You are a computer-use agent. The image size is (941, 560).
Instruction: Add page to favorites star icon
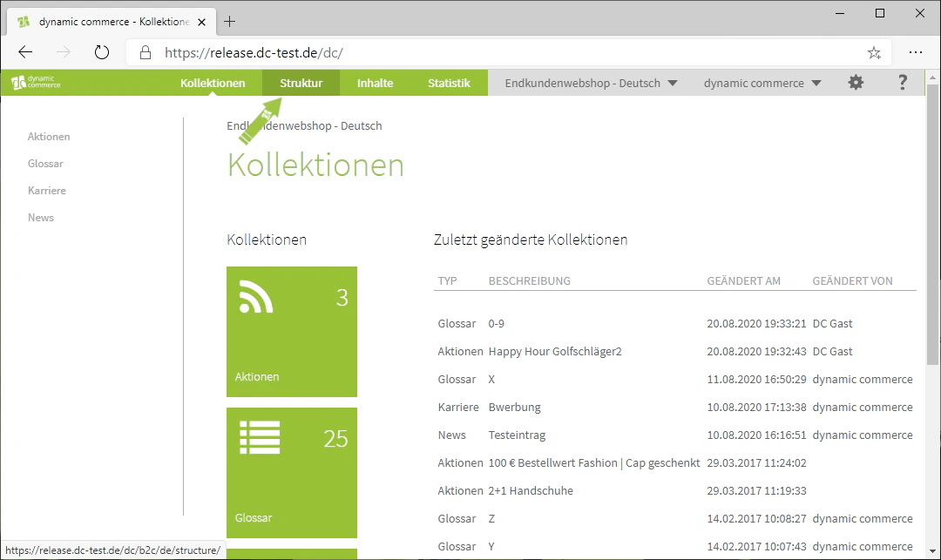point(874,53)
